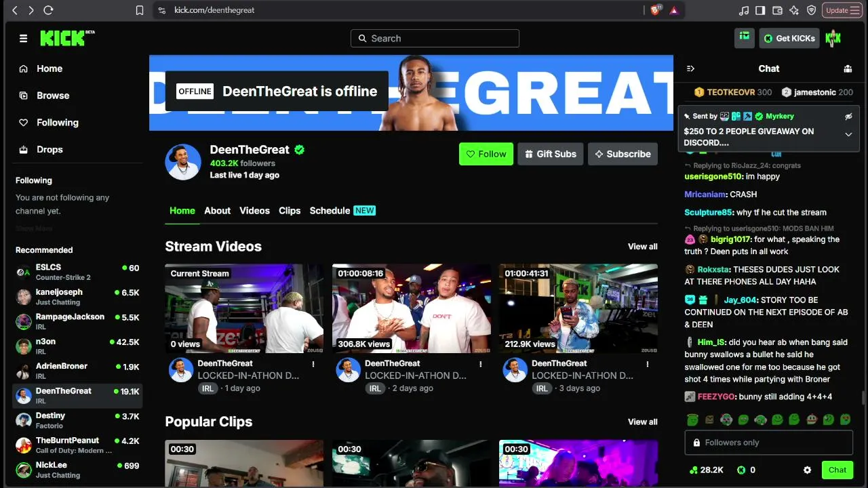
Task: Reload the page
Action: coord(48,10)
